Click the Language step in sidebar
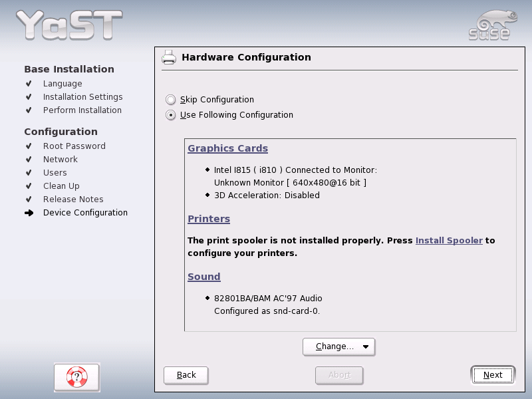The height and width of the screenshot is (399, 532). (x=63, y=84)
